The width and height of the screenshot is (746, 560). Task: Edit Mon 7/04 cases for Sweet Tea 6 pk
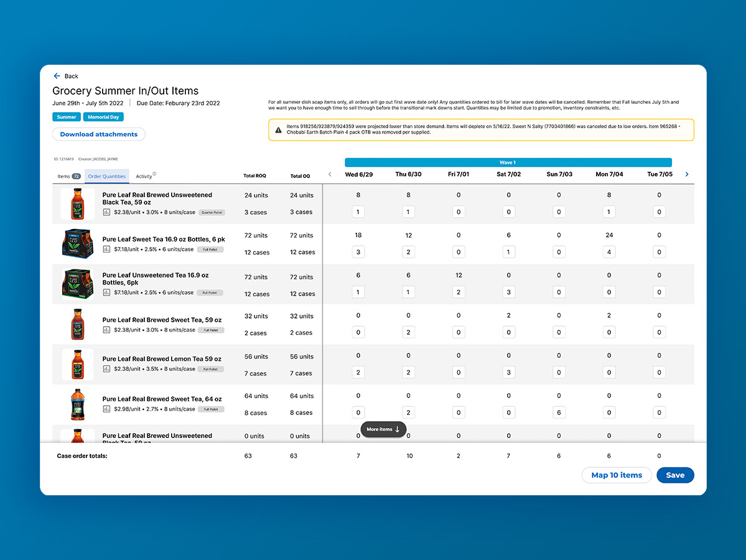click(609, 252)
